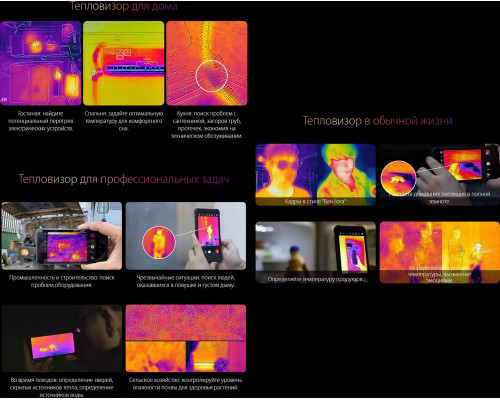Click the circular pet inset in dark-room image
This screenshot has height=400, width=500.
coord(398,178)
